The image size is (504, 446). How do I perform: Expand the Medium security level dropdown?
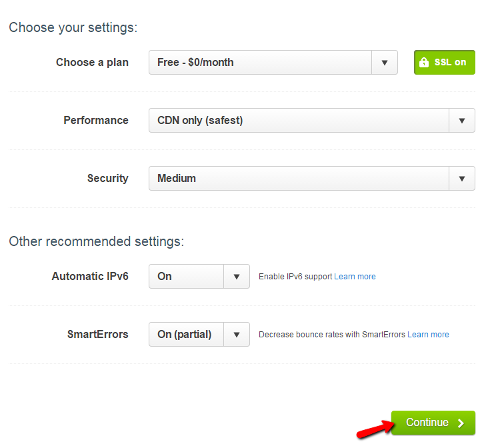[312, 179]
